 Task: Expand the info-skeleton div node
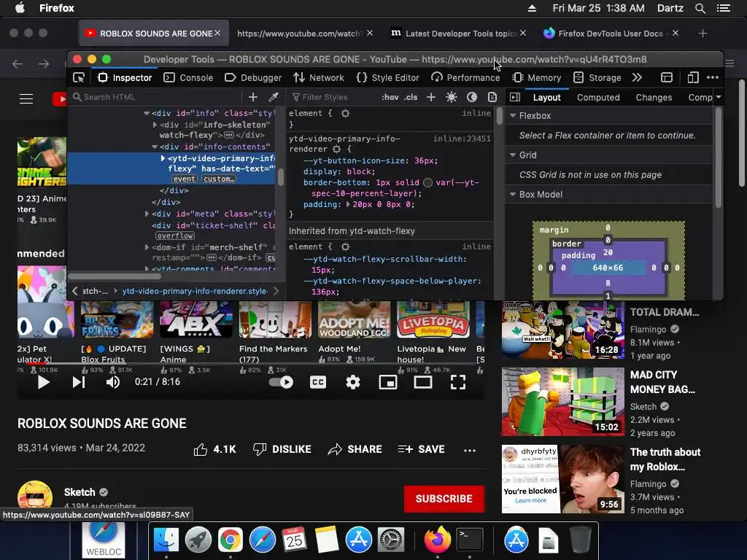pos(155,125)
